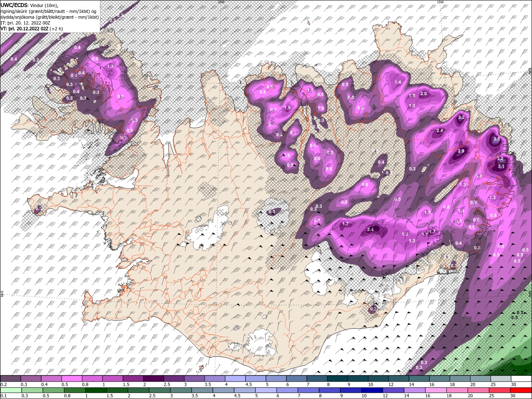Click the VT valid time line in header
Image resolution: width=532 pixels, height=399 pixels.
point(32,28)
